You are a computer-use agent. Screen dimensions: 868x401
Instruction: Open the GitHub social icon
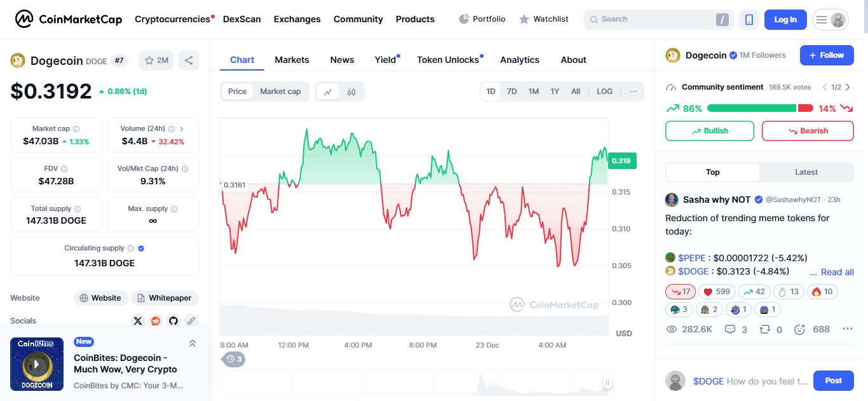173,321
